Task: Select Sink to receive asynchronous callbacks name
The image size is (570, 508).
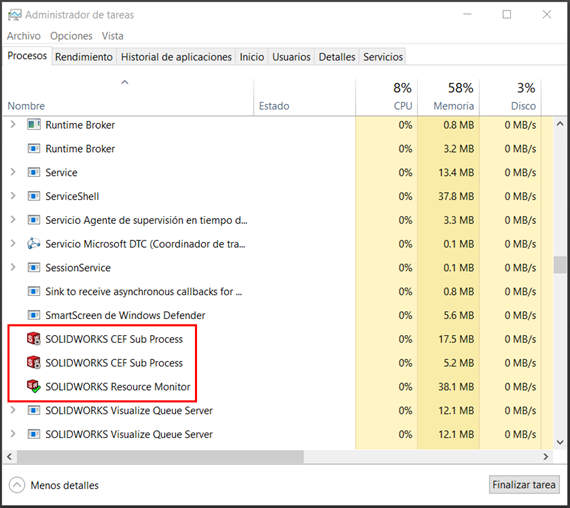Action: (143, 292)
